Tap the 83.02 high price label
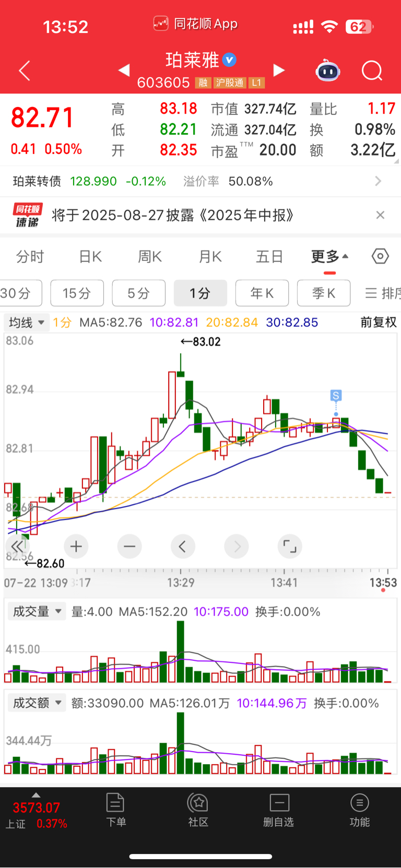The width and height of the screenshot is (401, 868). (201, 342)
